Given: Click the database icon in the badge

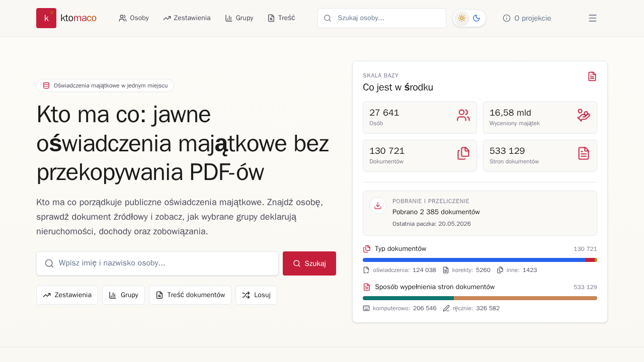Looking at the screenshot, I should (46, 85).
